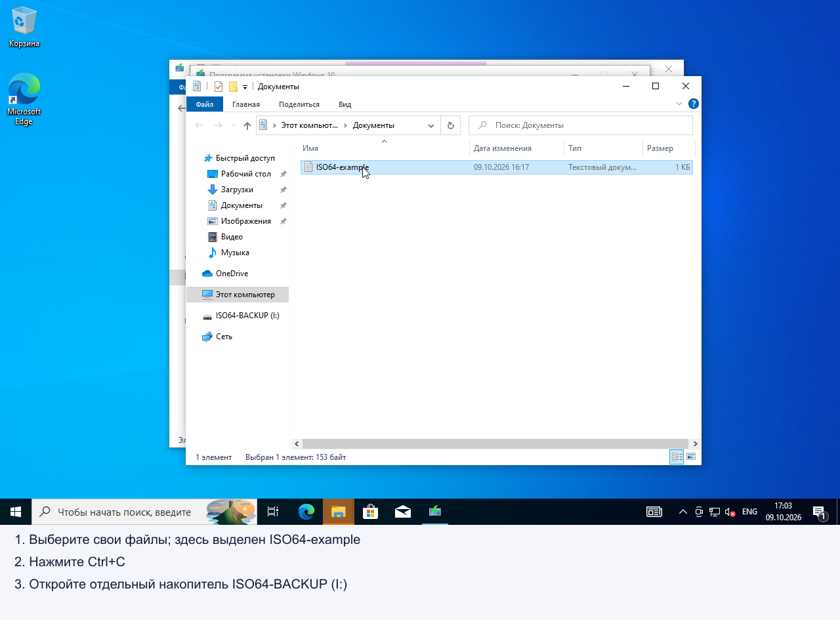Sort by Дата изменения column header

517,148
